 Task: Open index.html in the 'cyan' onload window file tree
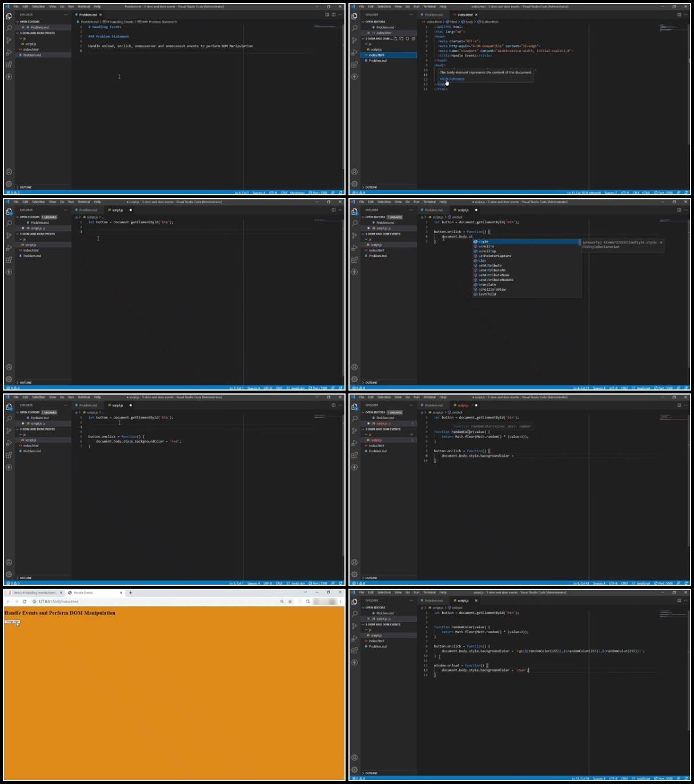click(376, 641)
